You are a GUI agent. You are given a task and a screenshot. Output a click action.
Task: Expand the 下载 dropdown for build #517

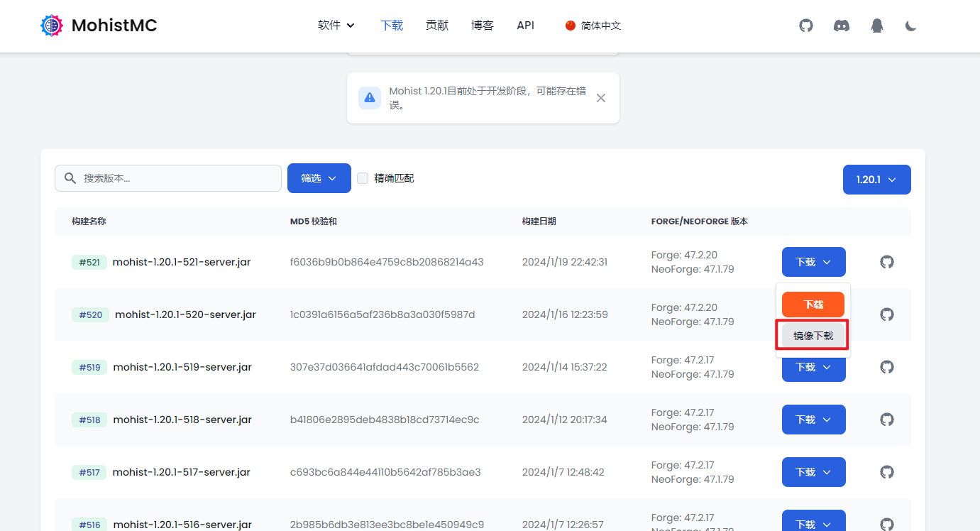(x=814, y=472)
